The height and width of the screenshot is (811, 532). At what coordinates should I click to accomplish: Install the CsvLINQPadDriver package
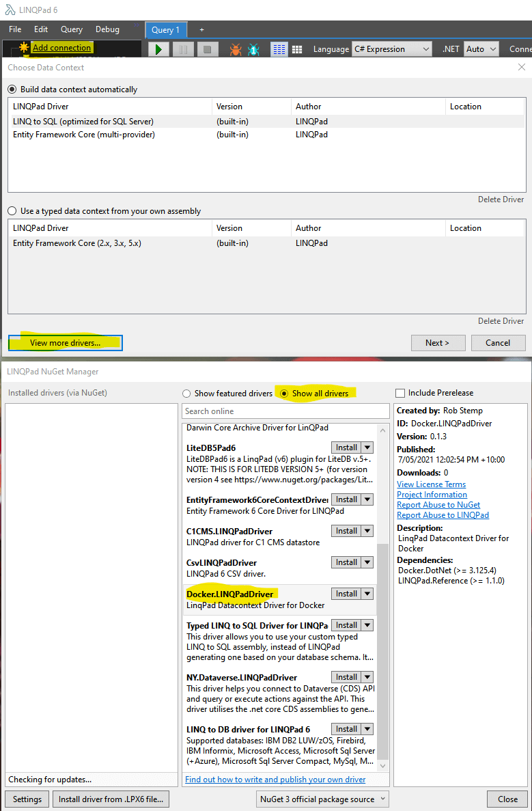tap(346, 562)
